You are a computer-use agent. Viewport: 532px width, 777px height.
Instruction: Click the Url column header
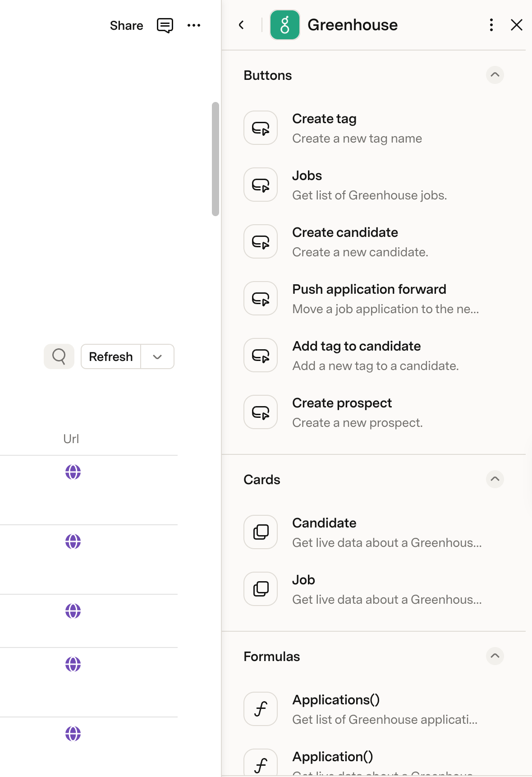(x=71, y=439)
